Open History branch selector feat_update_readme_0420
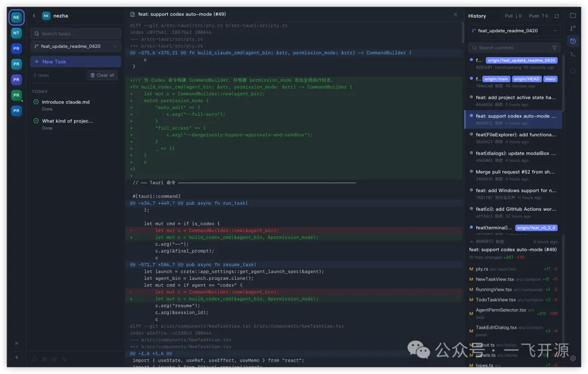This screenshot has height=374, width=588. click(x=514, y=31)
